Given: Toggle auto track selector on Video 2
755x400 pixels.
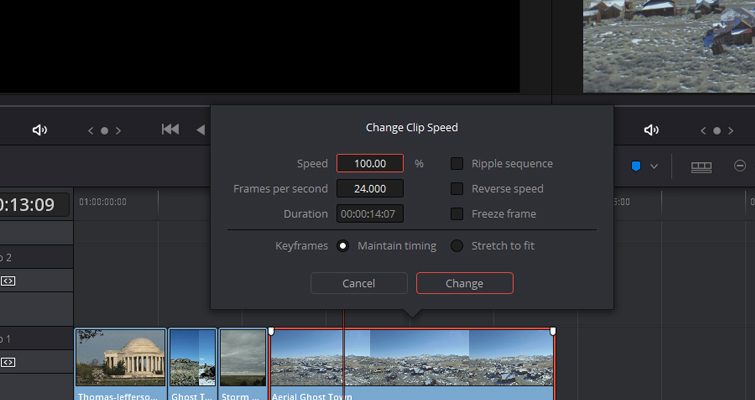Looking at the screenshot, I should point(8,281).
